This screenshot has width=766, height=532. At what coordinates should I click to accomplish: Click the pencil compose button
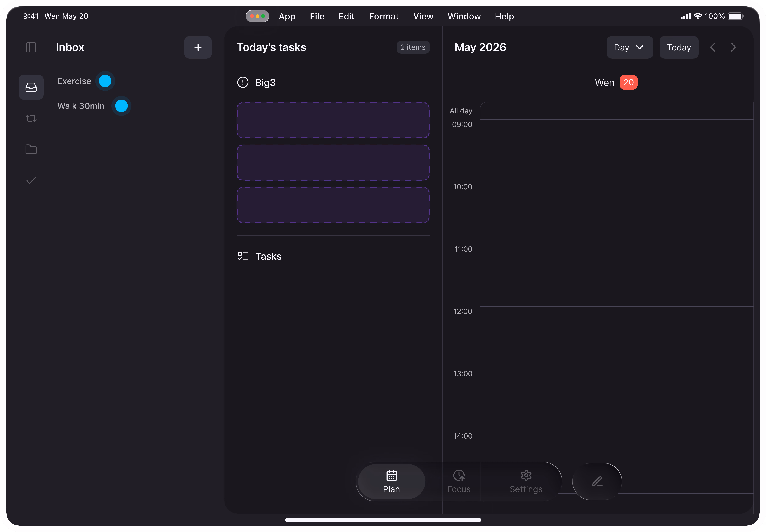pyautogui.click(x=597, y=482)
